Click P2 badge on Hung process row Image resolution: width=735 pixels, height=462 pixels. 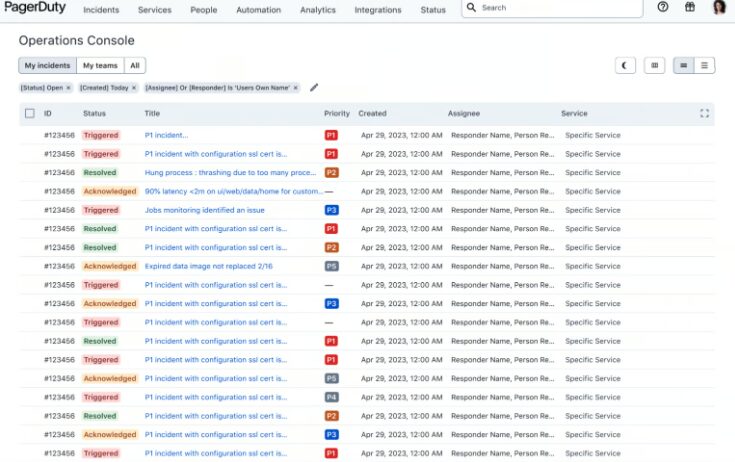click(x=331, y=172)
